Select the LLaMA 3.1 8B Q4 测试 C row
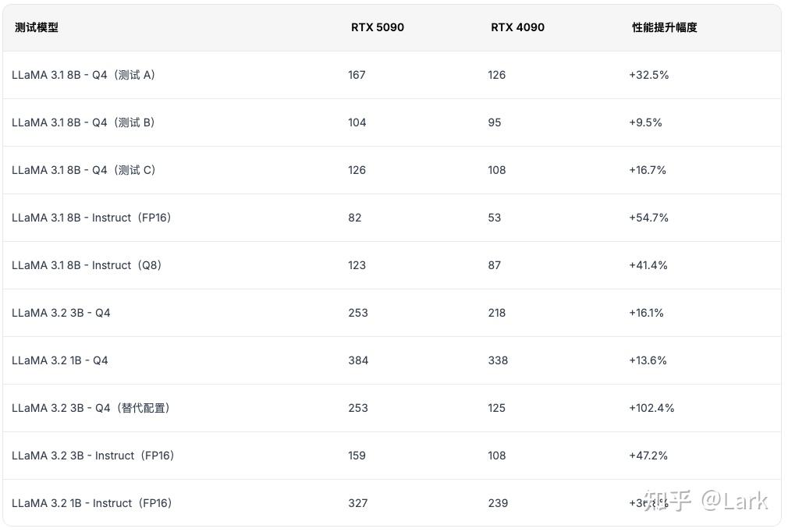The height and width of the screenshot is (532, 788). point(392,170)
